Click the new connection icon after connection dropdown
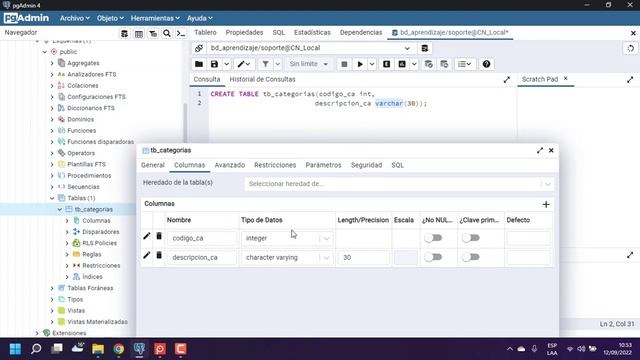 click(424, 48)
